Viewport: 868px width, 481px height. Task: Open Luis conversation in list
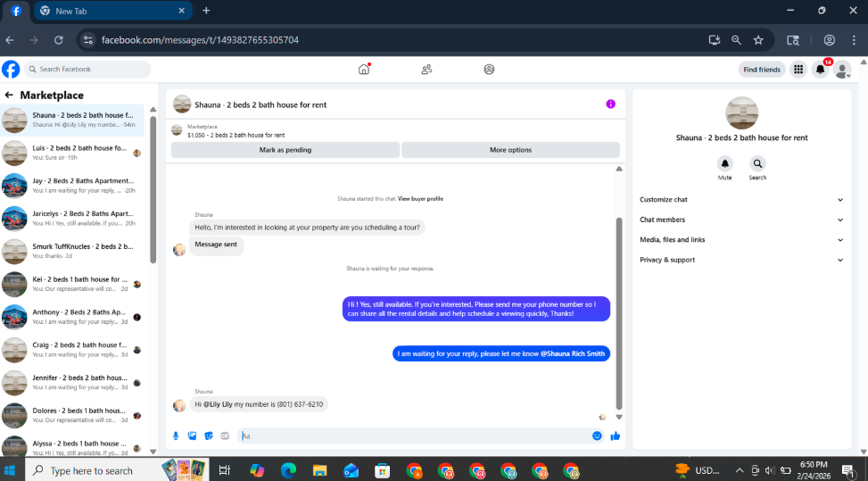pos(72,153)
